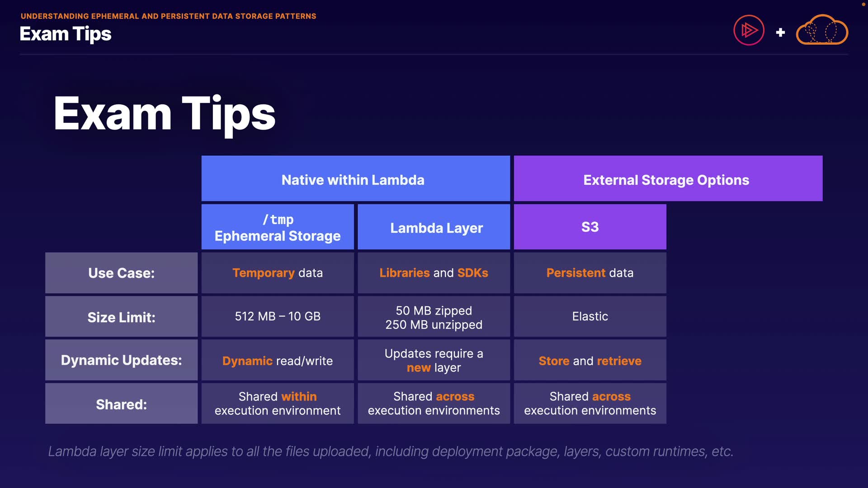Click the Libraries and SDKs cell
Screen dimensions: 868x488
(x=434, y=273)
